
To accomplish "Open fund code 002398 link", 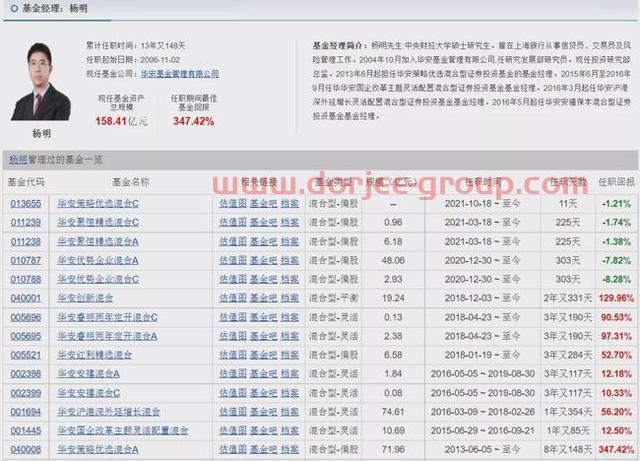I will click(26, 374).
